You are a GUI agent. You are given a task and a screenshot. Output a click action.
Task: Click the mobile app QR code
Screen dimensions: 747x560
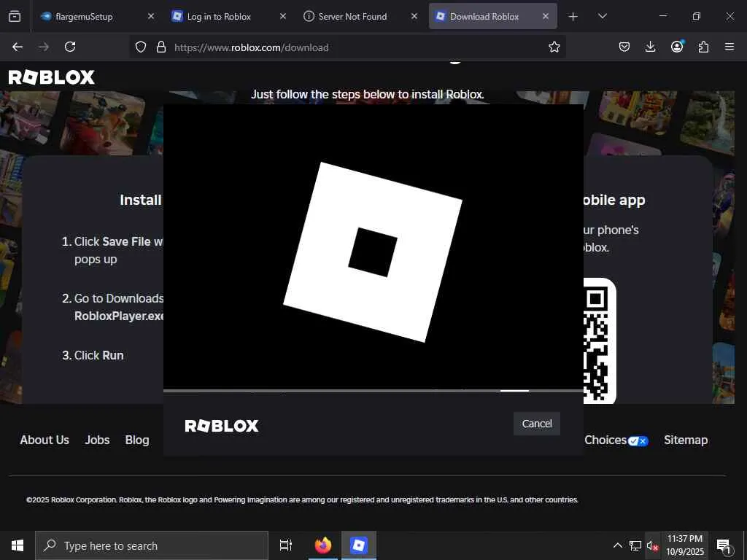(600, 341)
